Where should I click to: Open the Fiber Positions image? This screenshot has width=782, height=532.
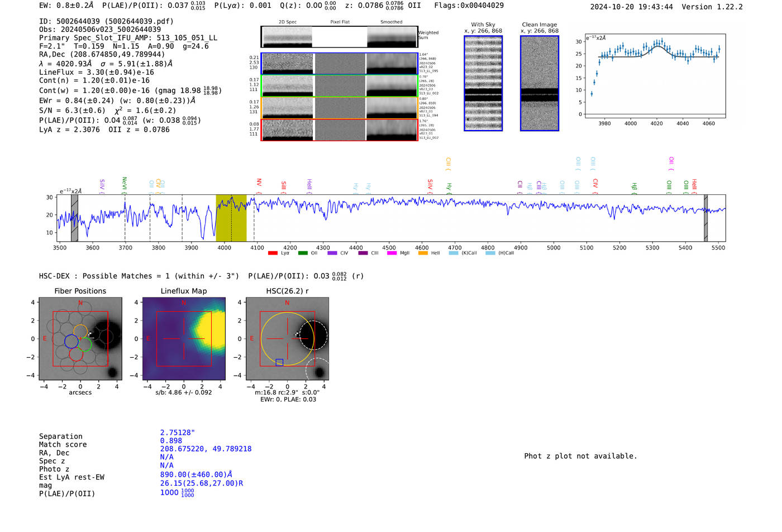pyautogui.click(x=80, y=339)
